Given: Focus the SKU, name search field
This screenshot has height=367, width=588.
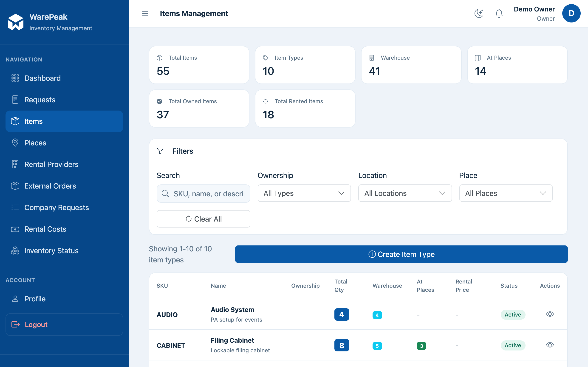Looking at the screenshot, I should (x=203, y=194).
